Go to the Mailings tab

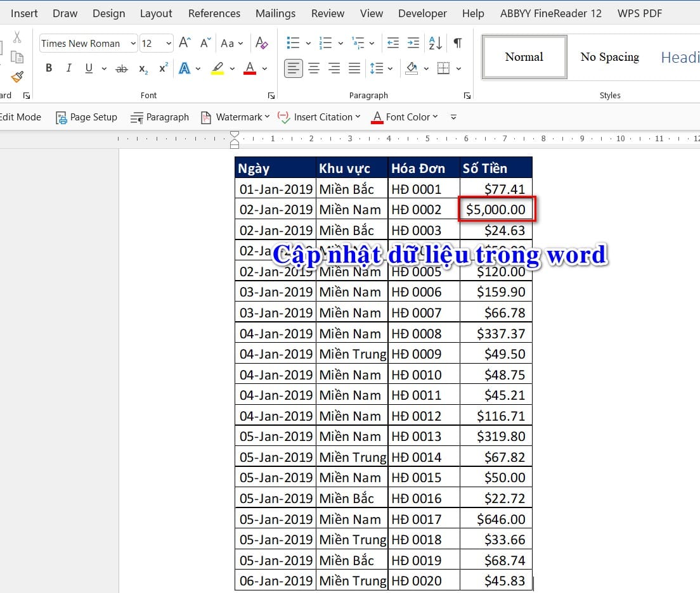point(275,13)
